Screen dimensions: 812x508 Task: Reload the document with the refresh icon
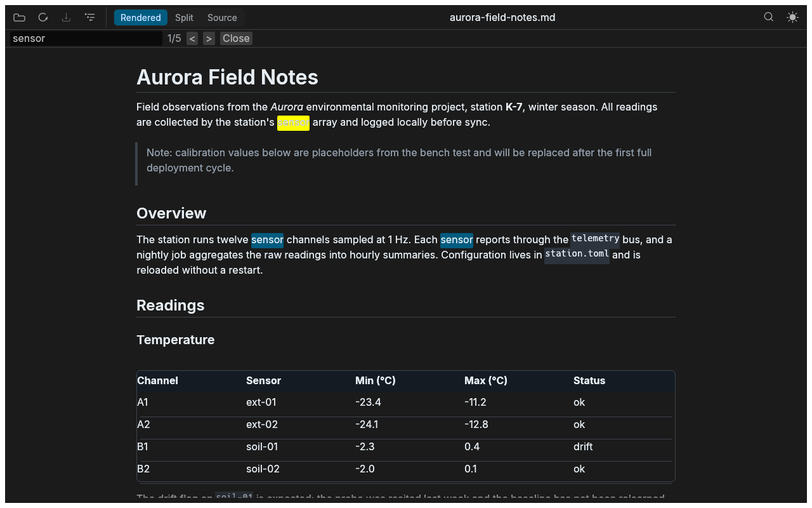pos(43,17)
